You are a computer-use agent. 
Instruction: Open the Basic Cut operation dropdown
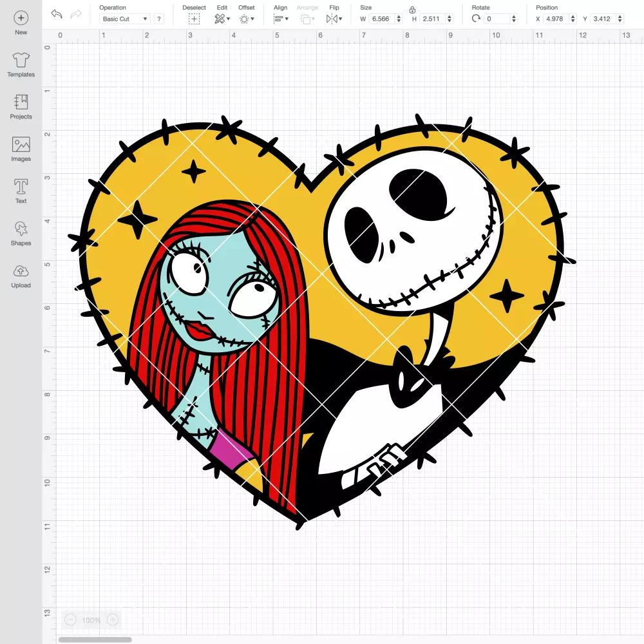pyautogui.click(x=125, y=19)
